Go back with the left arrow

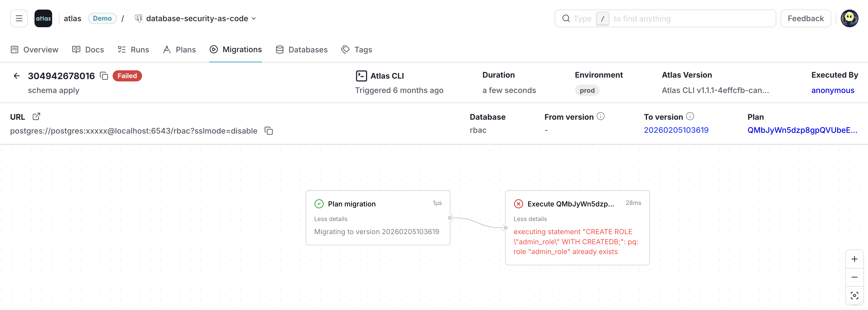coord(17,76)
